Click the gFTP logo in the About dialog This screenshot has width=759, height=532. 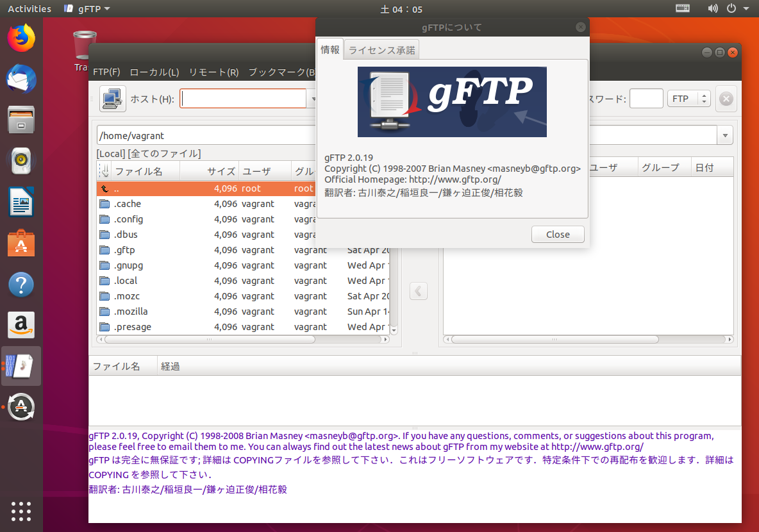click(x=452, y=102)
